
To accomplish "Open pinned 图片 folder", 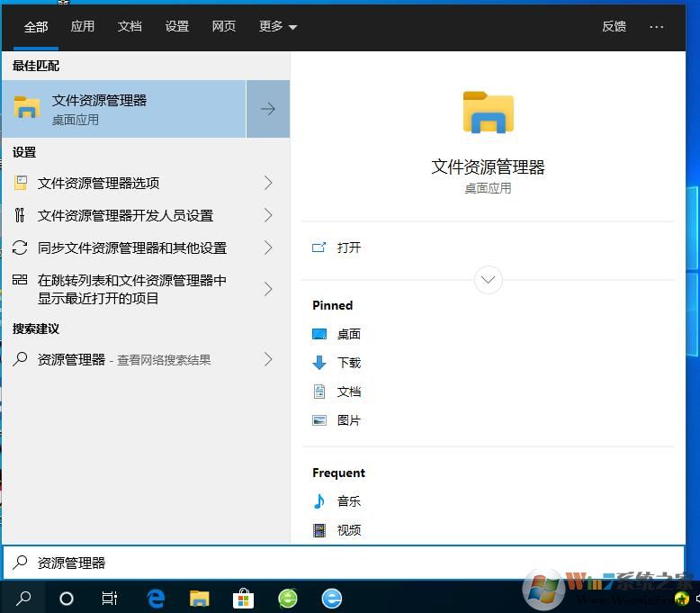I will [349, 420].
